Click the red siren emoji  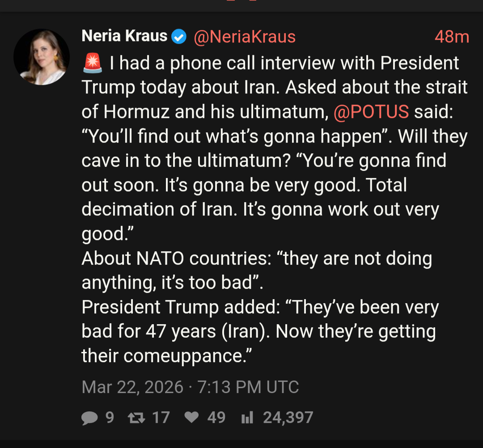[x=93, y=63]
